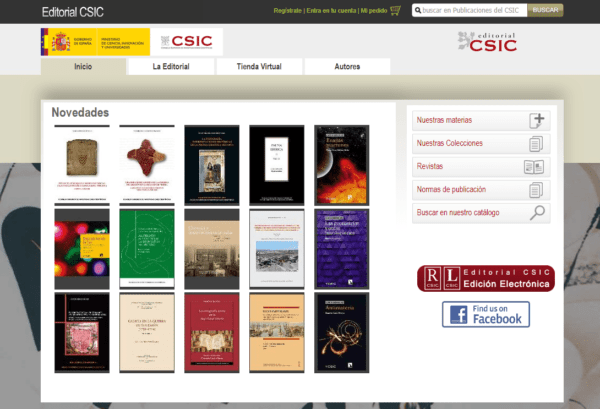Viewport: 600px width, 409px height.
Task: Click the RL CSIC emblem on red banner
Action: (x=441, y=278)
